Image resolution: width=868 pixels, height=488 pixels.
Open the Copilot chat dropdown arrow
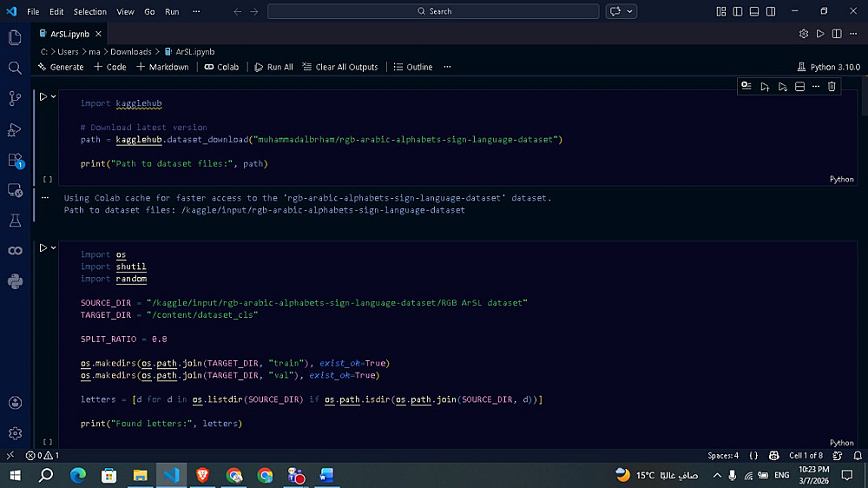point(630,11)
